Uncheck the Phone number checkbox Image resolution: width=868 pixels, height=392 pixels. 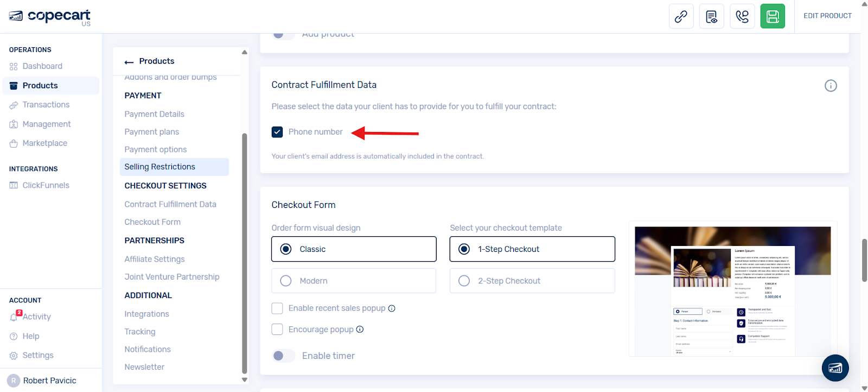coord(277,132)
